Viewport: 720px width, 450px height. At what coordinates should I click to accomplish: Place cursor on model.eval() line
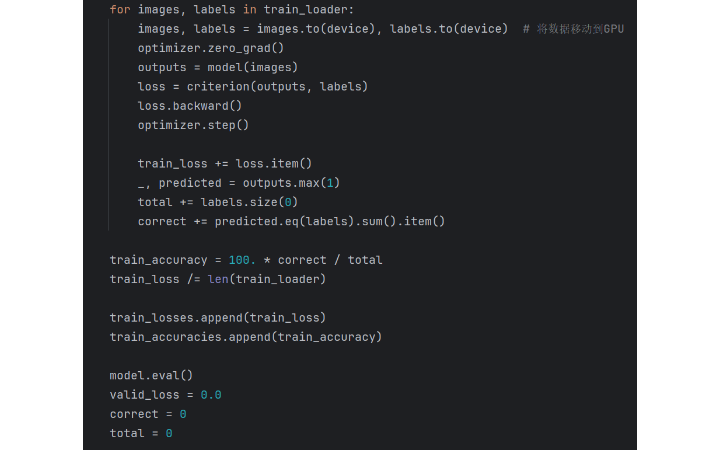click(151, 376)
